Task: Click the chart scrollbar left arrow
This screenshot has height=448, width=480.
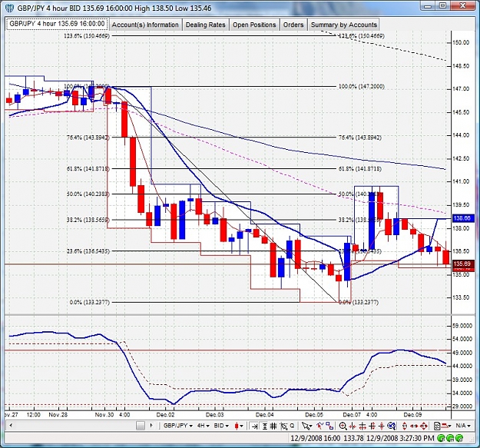Action: 11,426
